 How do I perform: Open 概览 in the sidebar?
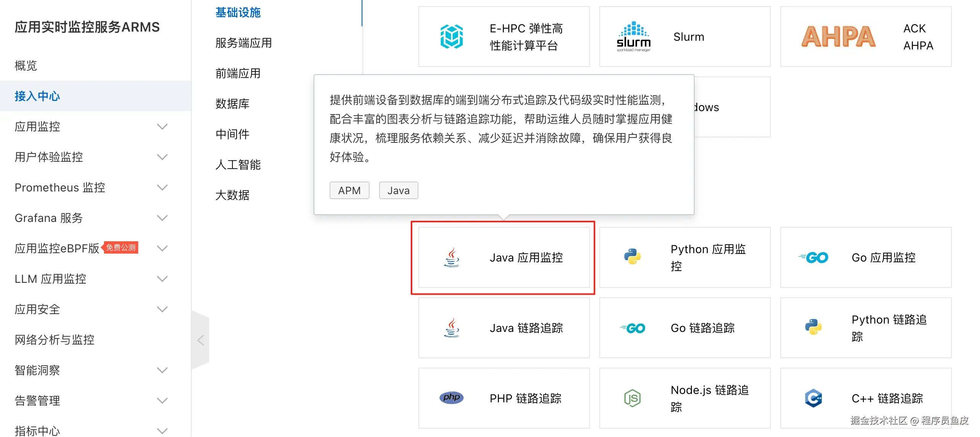26,65
